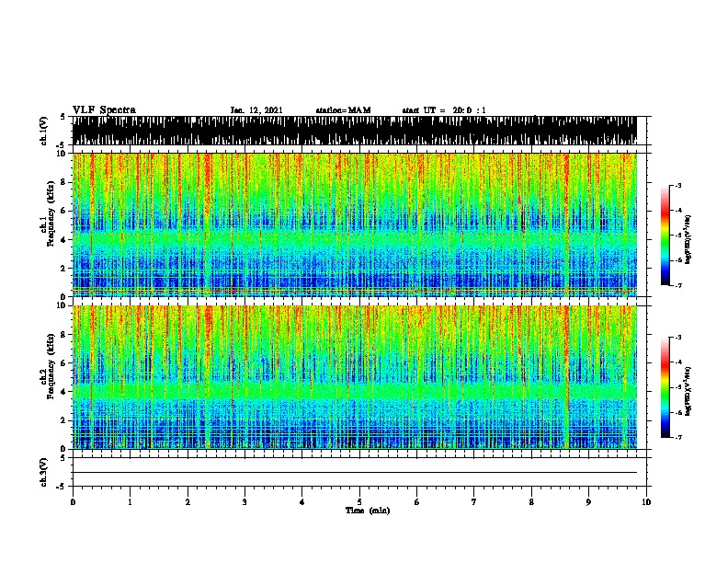Click the time axis tick label "6"

pos(417,502)
